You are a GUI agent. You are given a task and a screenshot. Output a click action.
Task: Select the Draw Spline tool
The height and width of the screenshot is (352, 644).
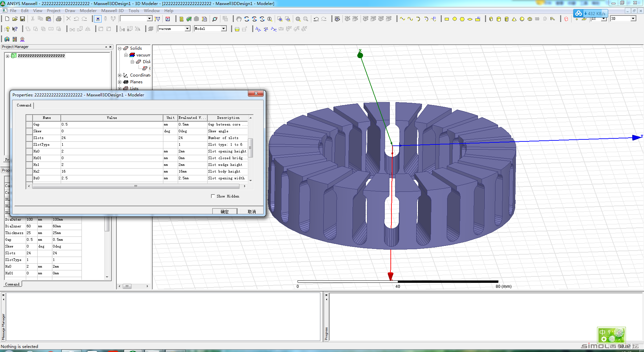click(410, 19)
